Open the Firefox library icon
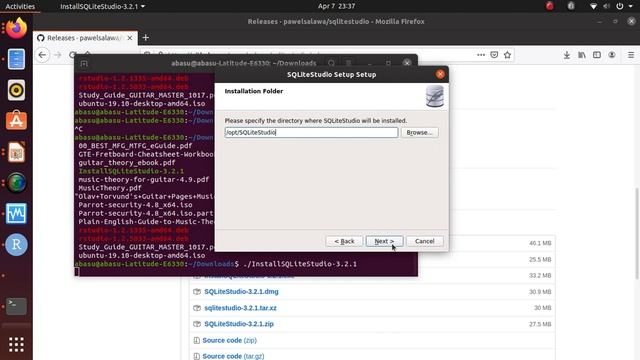640x360 pixels. click(x=582, y=55)
